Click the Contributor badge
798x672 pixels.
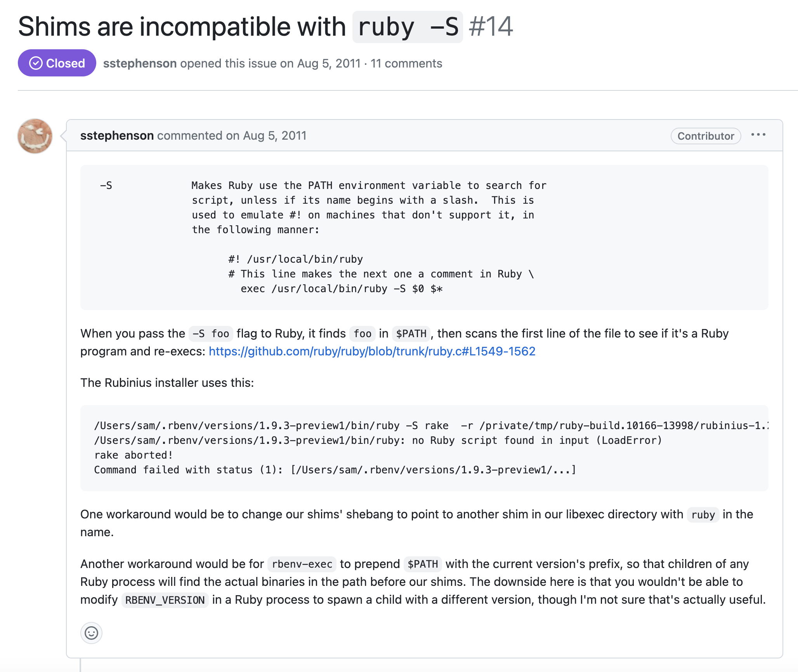pyautogui.click(x=706, y=136)
